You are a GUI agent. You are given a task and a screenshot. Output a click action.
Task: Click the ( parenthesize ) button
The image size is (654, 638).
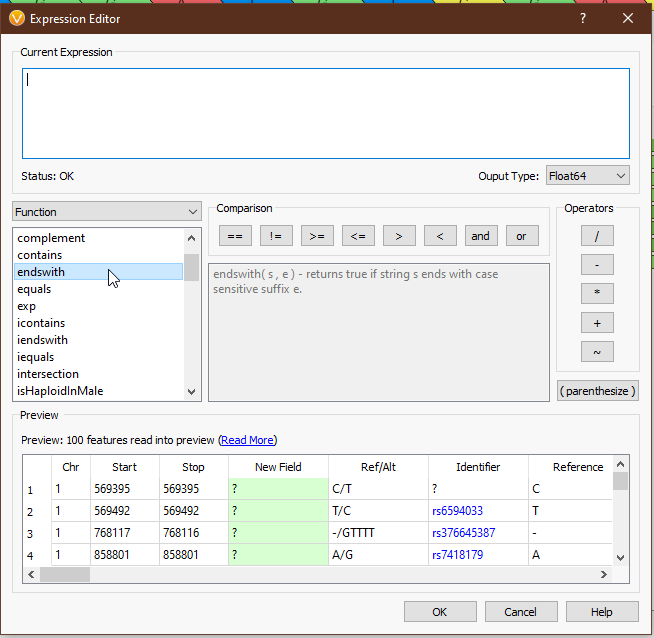(x=598, y=391)
